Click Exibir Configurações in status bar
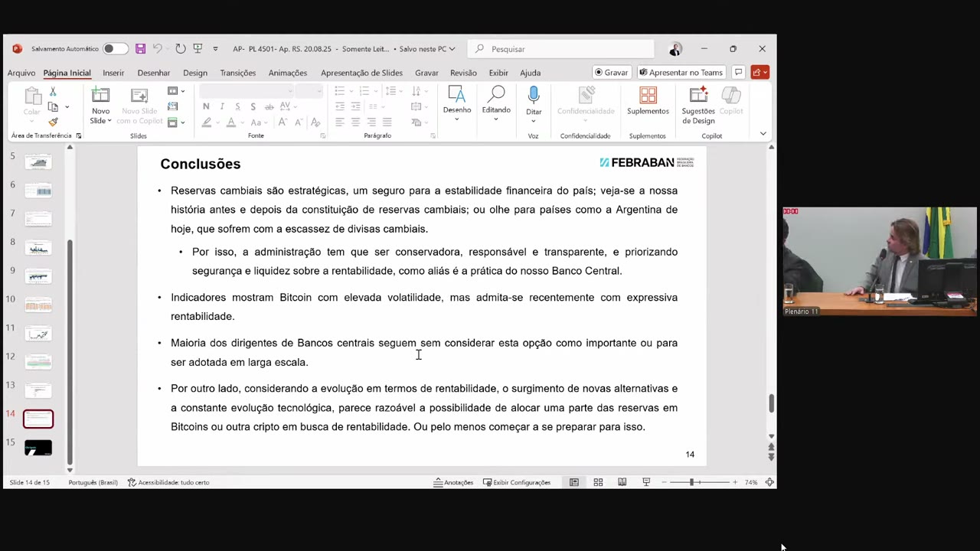980x551 pixels. (x=517, y=483)
